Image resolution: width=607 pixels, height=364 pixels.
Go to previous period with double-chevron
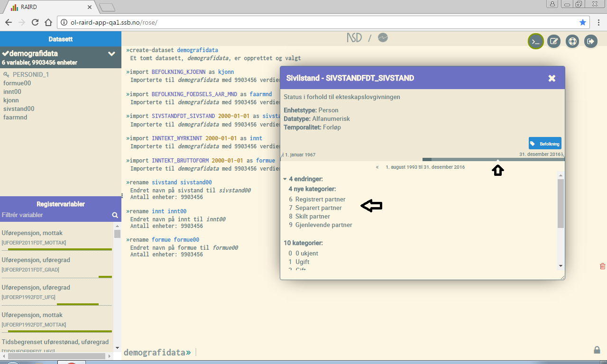click(377, 167)
